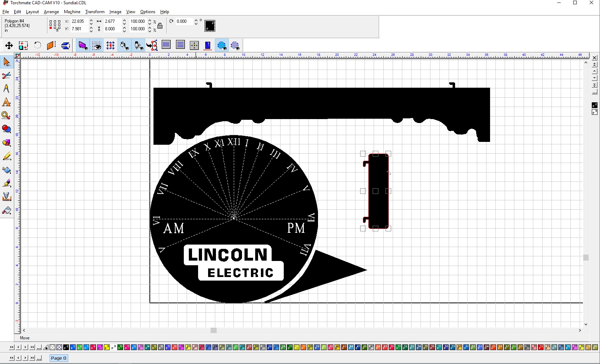Choose the scissors cutting tool
Viewport: 600px width, 364px height.
coord(6,76)
